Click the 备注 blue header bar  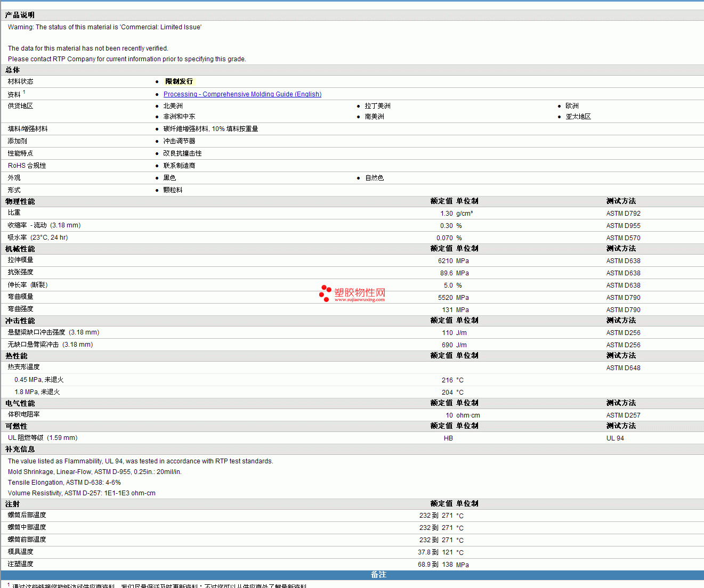click(x=378, y=575)
